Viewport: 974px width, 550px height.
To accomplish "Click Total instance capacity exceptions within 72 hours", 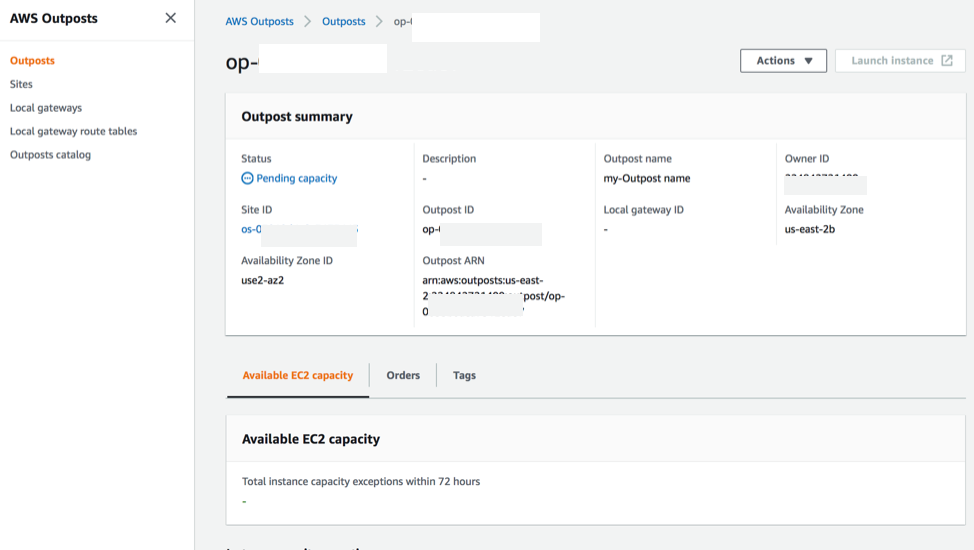I will point(361,482).
